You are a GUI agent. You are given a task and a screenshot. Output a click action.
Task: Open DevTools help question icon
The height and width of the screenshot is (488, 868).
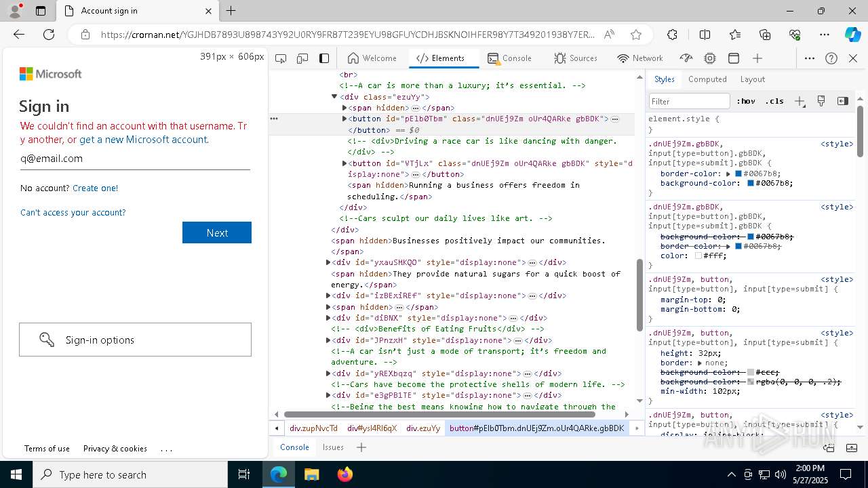click(x=831, y=58)
